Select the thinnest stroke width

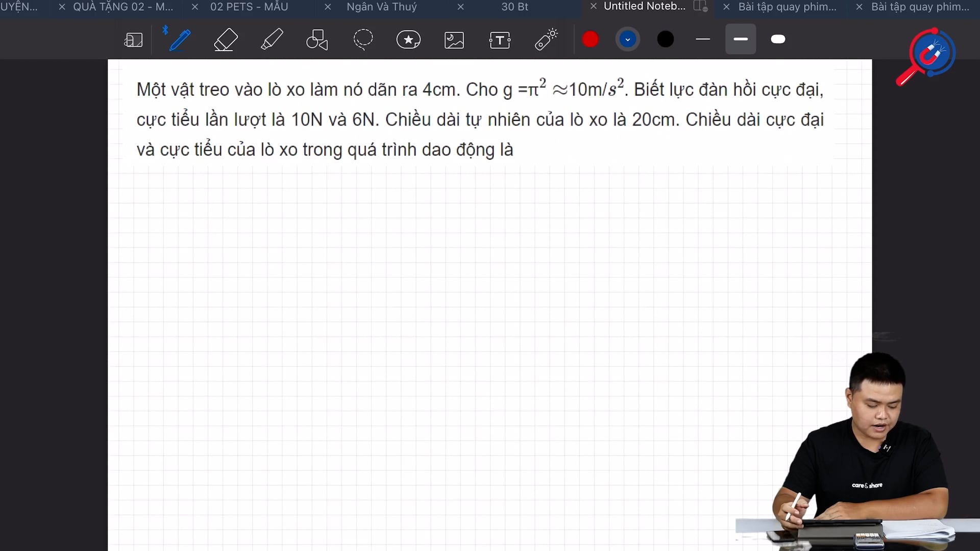(x=703, y=39)
